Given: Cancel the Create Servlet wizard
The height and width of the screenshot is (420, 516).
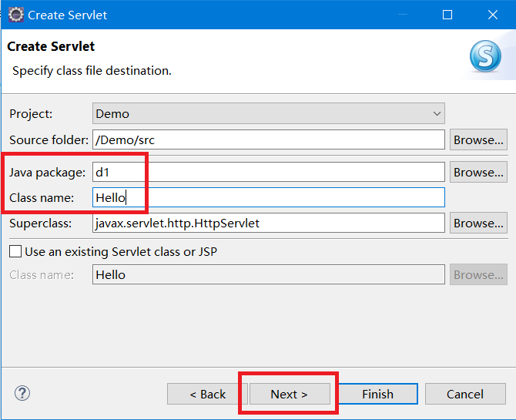Looking at the screenshot, I should [465, 394].
